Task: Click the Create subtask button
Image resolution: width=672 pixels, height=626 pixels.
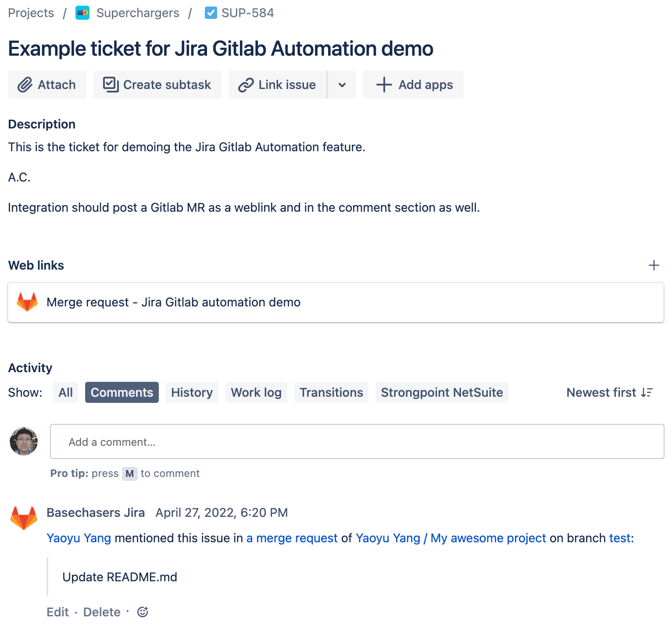Action: (x=157, y=85)
